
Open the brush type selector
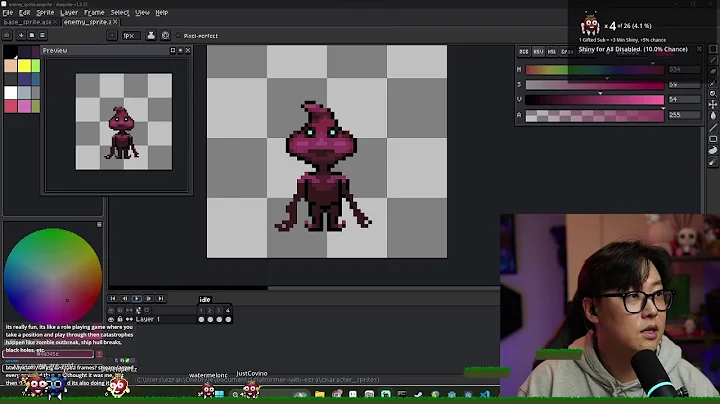coord(112,36)
